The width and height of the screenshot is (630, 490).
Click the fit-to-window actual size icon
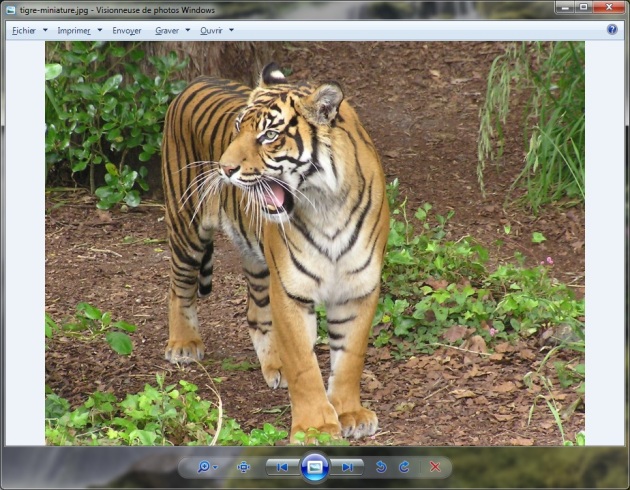click(243, 467)
